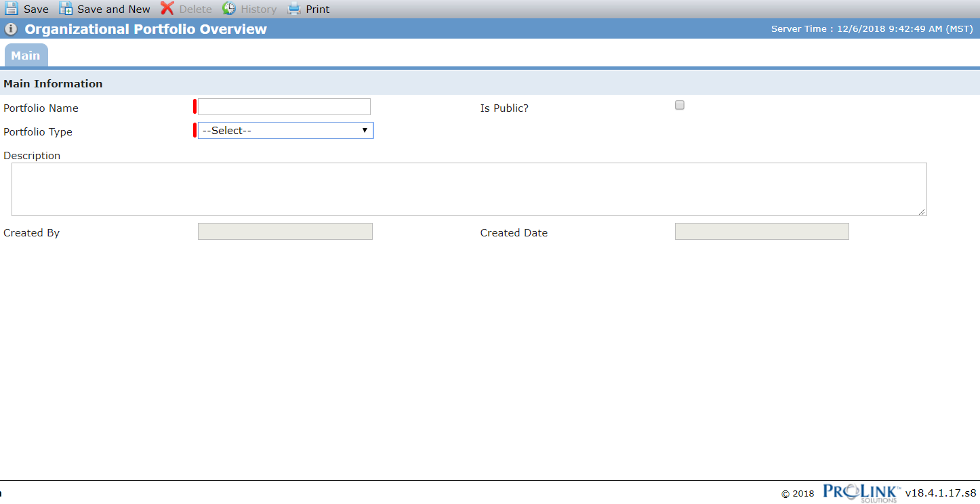Click the Save floppy disk icon

[12, 9]
